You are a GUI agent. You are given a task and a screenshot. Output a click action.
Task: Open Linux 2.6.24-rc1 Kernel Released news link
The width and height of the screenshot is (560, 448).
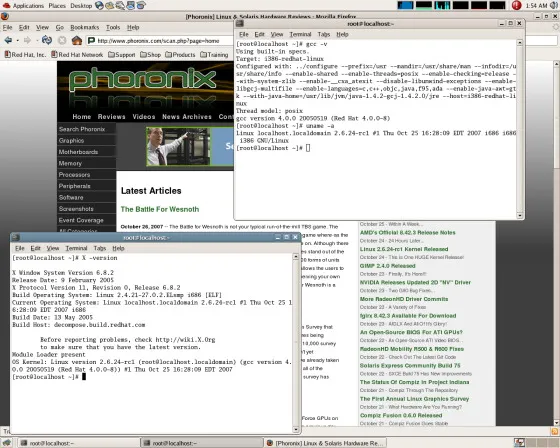tap(404, 249)
